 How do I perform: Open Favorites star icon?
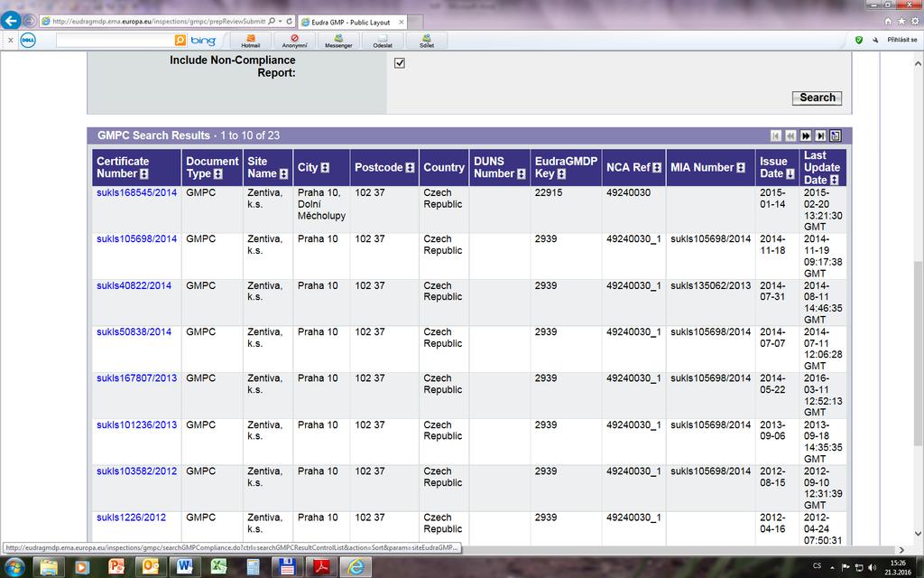[901, 22]
